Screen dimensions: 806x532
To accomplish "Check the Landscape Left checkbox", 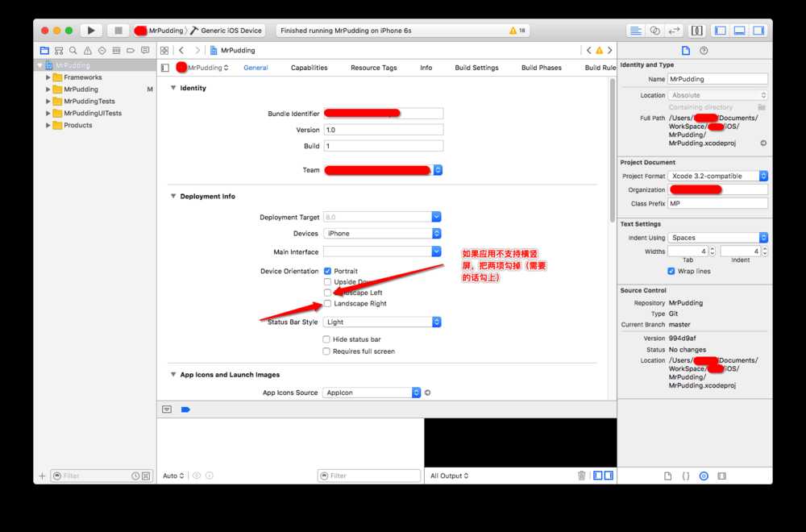I will pos(327,293).
